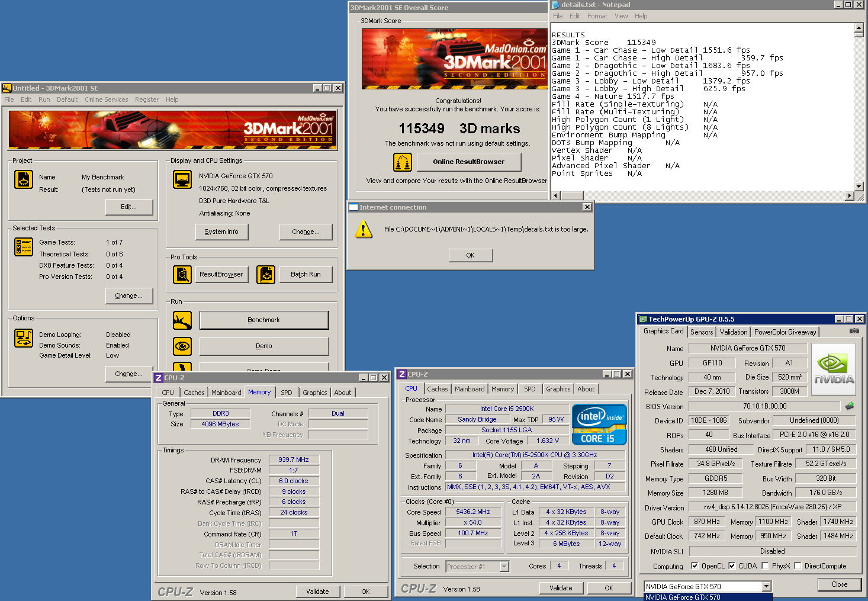868x601 pixels.
Task: Click the DRAM Frequency value 939.7 MHz
Action: coord(294,459)
